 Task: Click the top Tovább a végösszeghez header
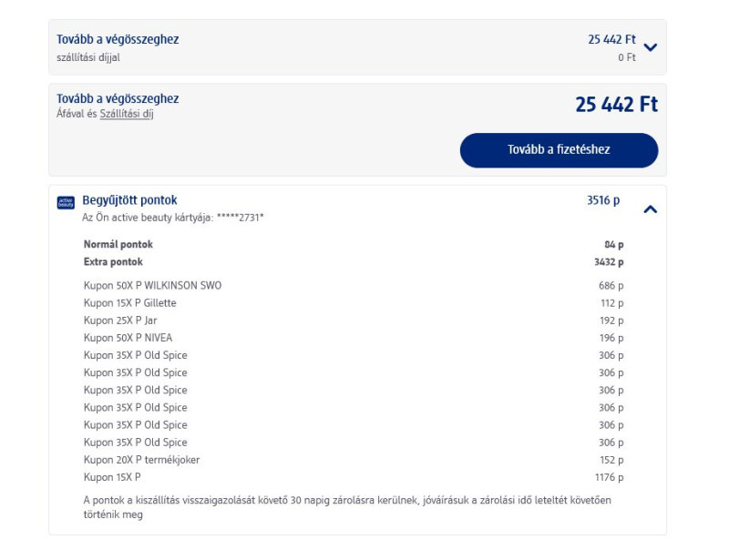118,40
